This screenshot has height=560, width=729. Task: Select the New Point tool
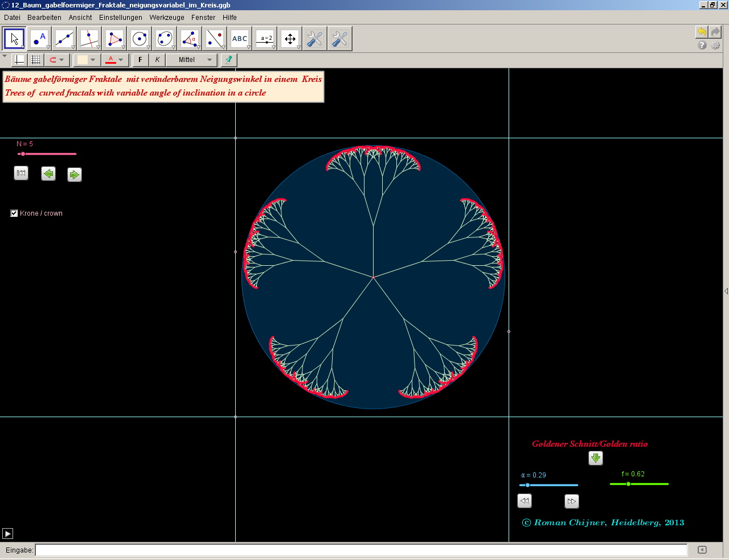coord(39,39)
